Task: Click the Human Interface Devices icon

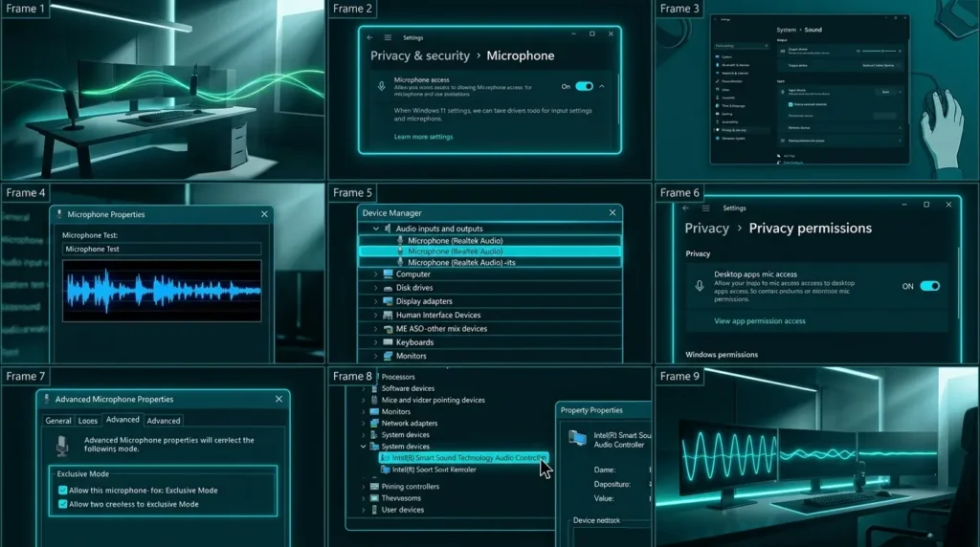Action: [389, 315]
